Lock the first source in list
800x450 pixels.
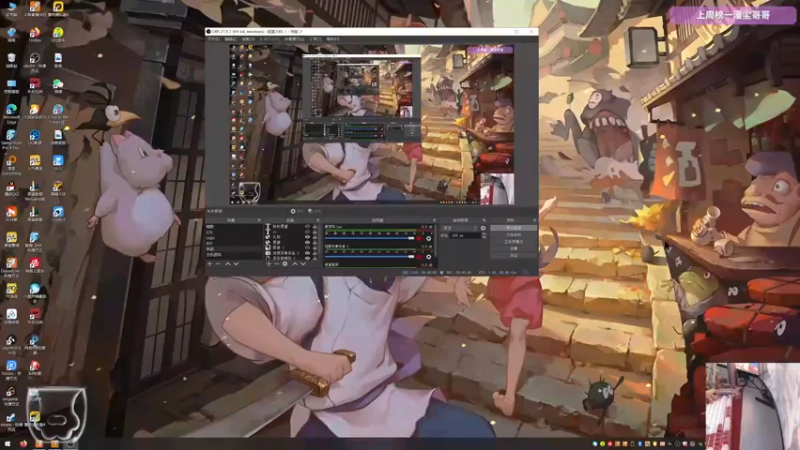point(315,226)
